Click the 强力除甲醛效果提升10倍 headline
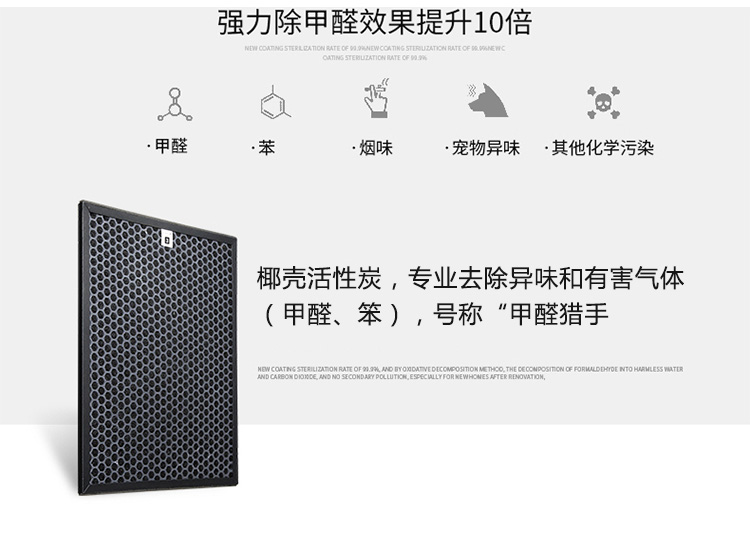 (x=375, y=22)
